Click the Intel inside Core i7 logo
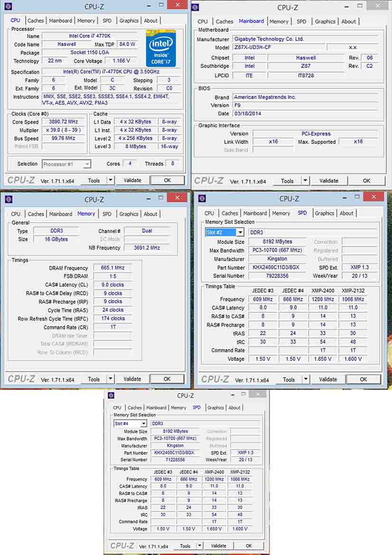This screenshot has width=392, height=555. point(161,48)
